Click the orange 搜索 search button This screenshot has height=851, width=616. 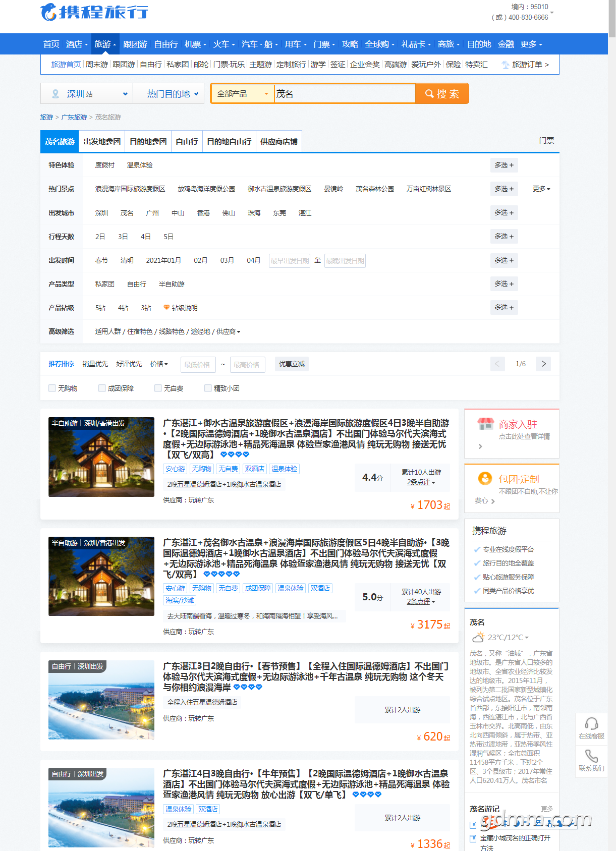442,94
